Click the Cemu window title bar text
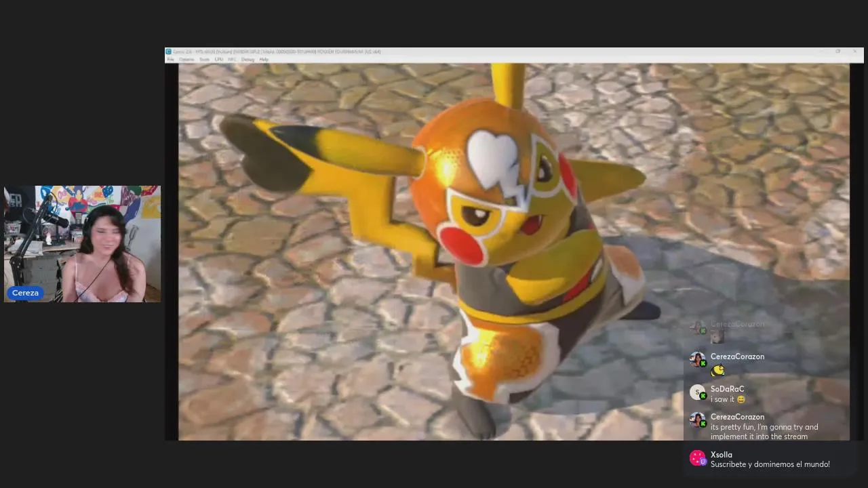The width and height of the screenshot is (868, 488). (x=277, y=52)
